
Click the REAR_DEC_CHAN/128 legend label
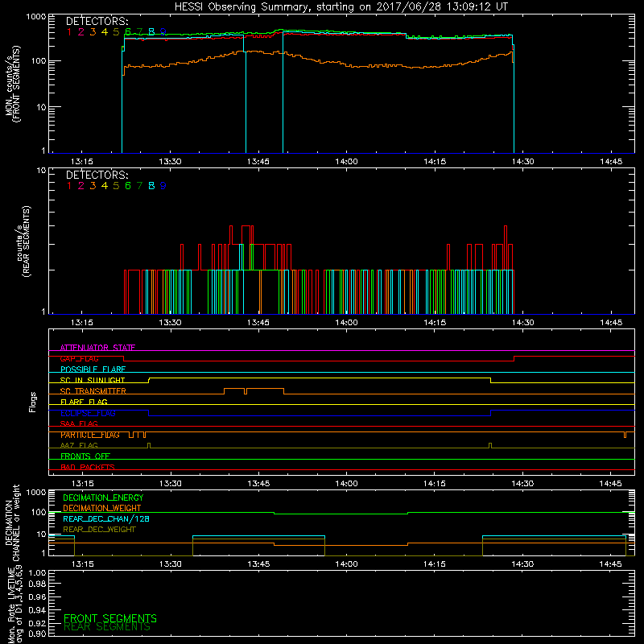click(106, 519)
